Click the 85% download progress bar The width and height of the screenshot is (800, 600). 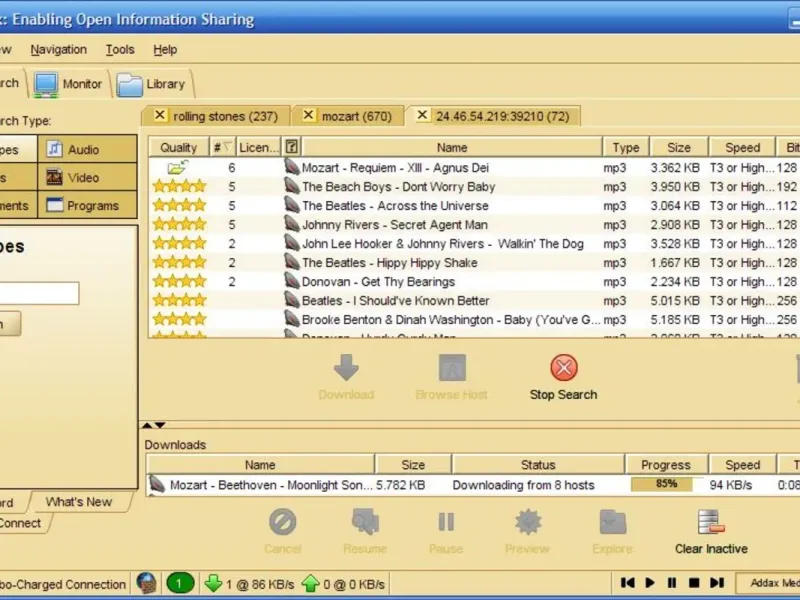[x=666, y=485]
